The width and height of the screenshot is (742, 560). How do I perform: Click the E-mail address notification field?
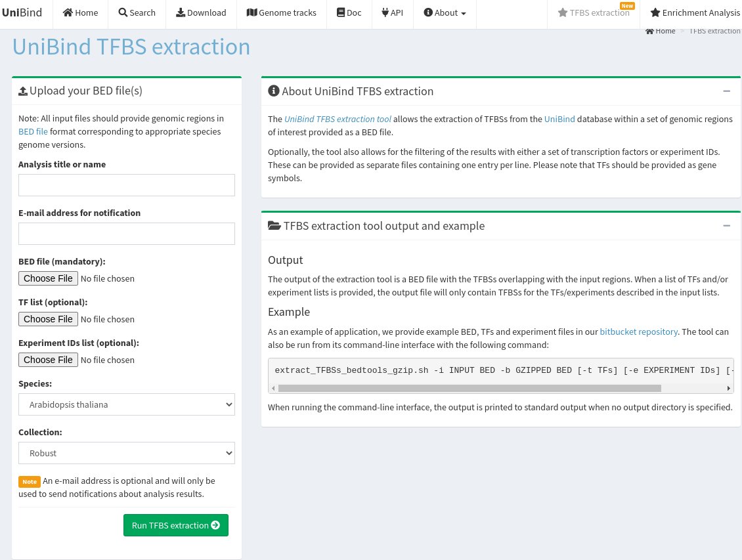pos(126,234)
